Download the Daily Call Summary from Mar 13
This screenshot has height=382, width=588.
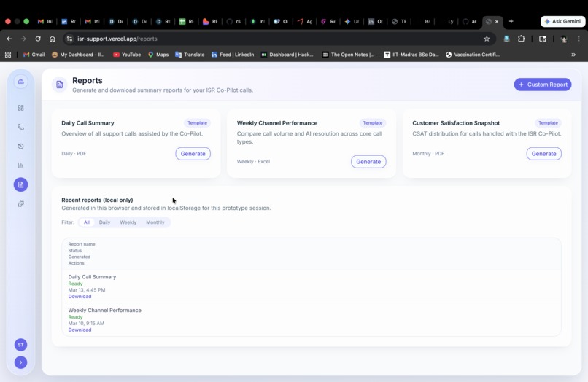[80, 297]
